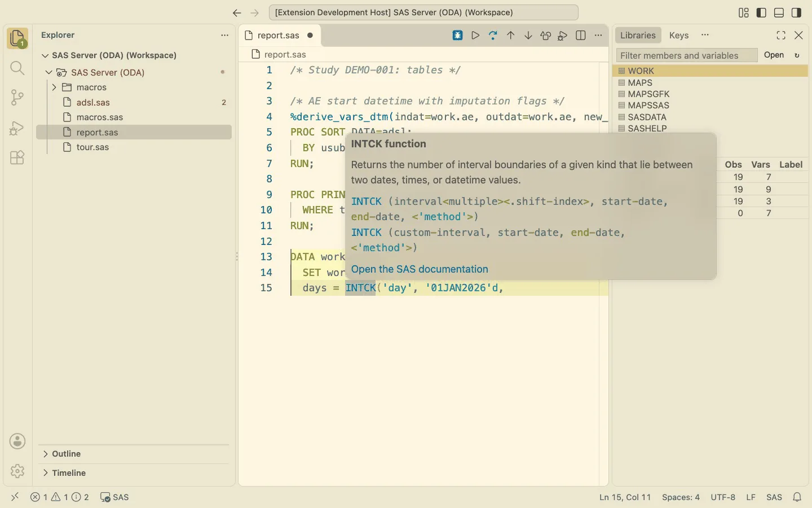Click the up arrow icon in editor toolbar
The image size is (812, 508).
(511, 36)
